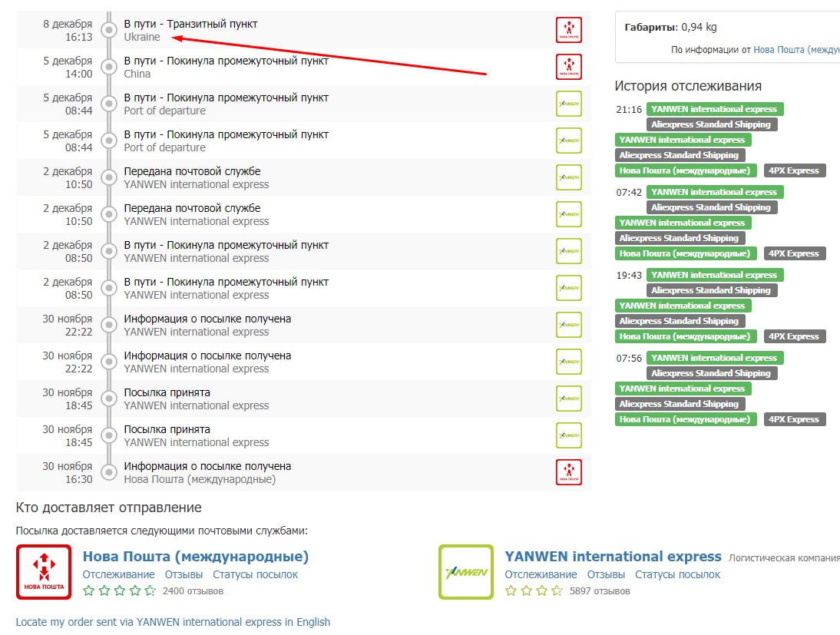Open Статусы посылок link under Нова Пошта

click(x=255, y=574)
